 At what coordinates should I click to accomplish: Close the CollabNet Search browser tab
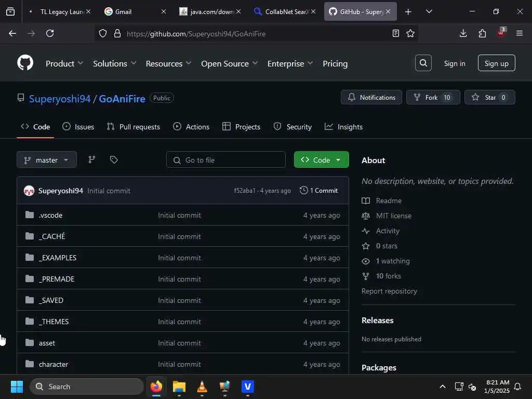click(313, 11)
